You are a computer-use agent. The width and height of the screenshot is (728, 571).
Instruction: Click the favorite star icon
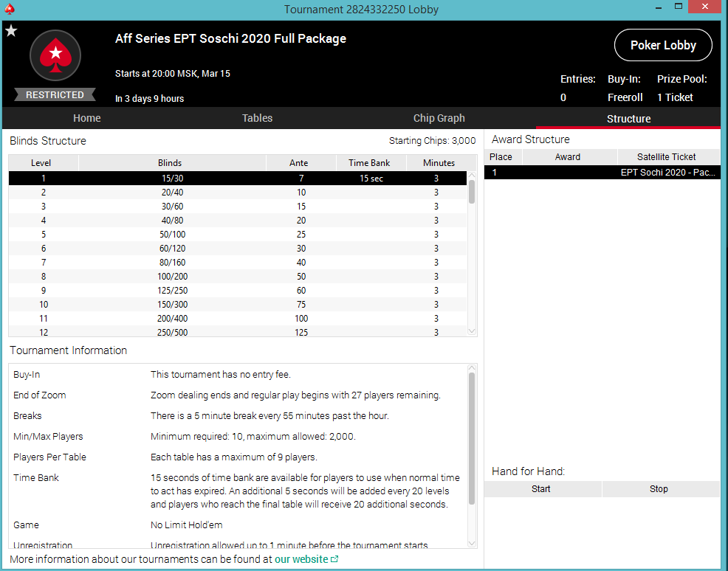pyautogui.click(x=11, y=31)
